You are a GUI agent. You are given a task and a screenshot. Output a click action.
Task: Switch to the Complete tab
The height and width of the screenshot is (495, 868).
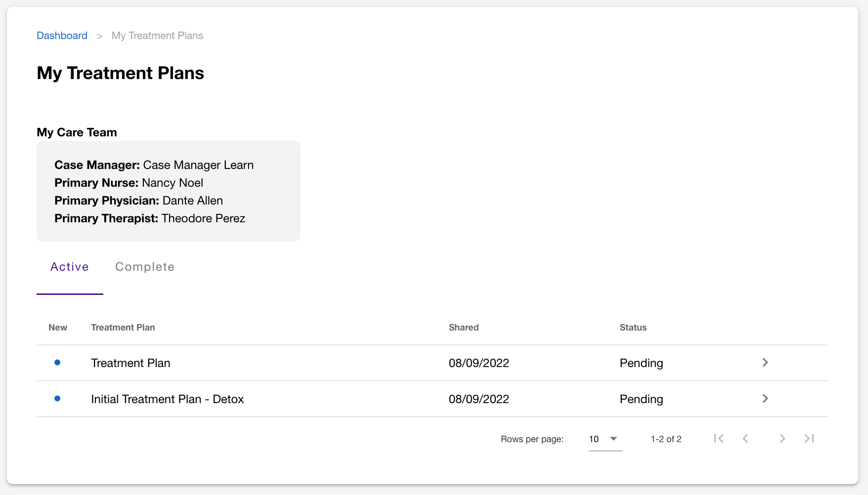point(145,267)
